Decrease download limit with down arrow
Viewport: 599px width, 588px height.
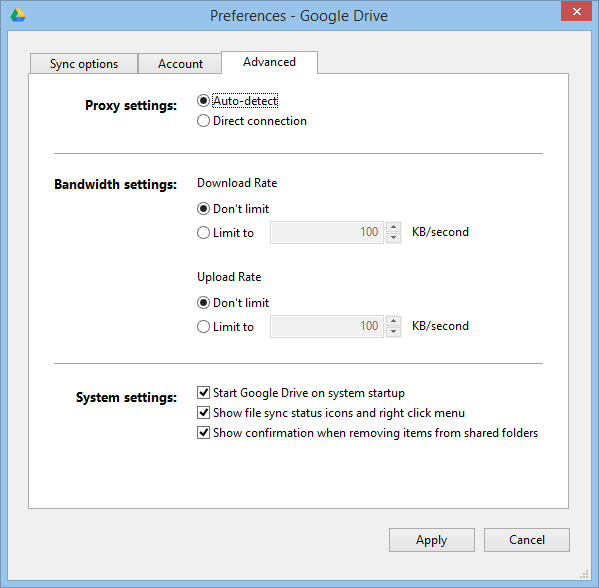coord(393,238)
